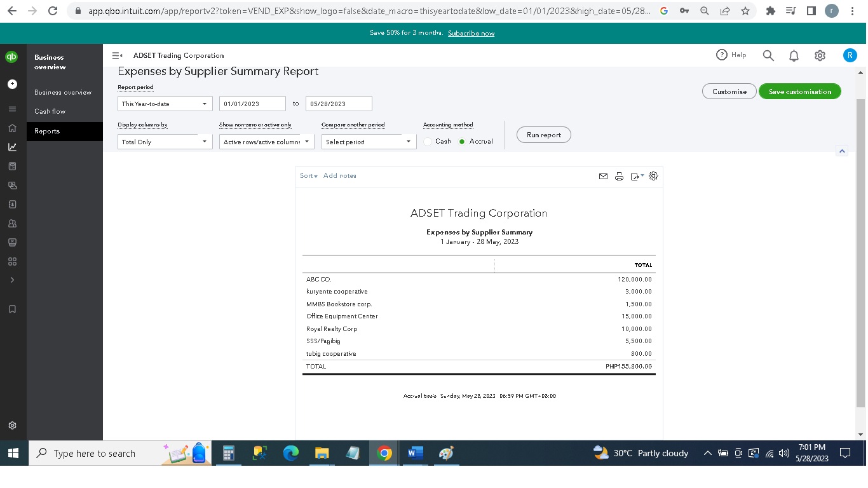This screenshot has width=868, height=488.
Task: Click the browser address bar
Action: point(363,11)
